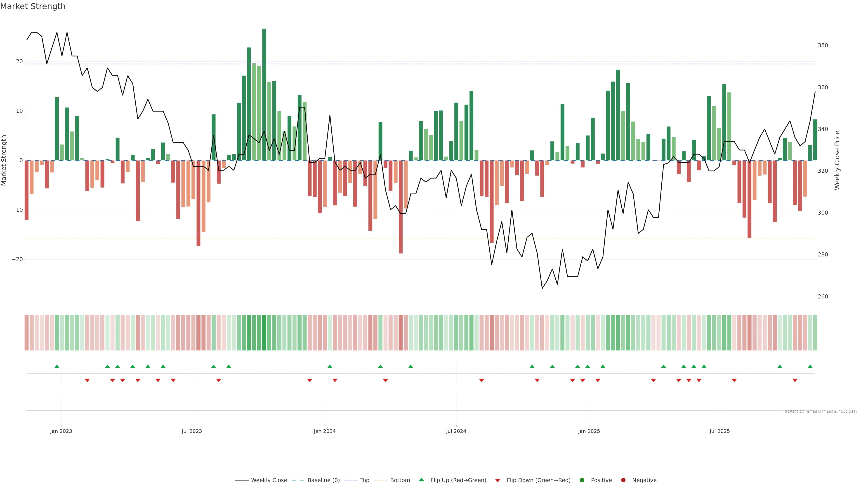Click the Jan 2024 x-axis label
868x488 pixels.
pos(325,431)
